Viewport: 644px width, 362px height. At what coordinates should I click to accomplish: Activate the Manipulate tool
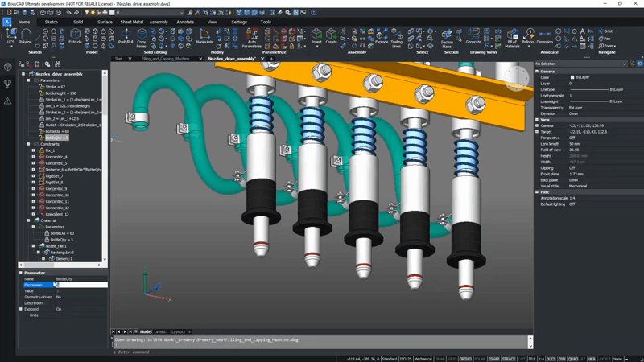pyautogui.click(x=204, y=36)
